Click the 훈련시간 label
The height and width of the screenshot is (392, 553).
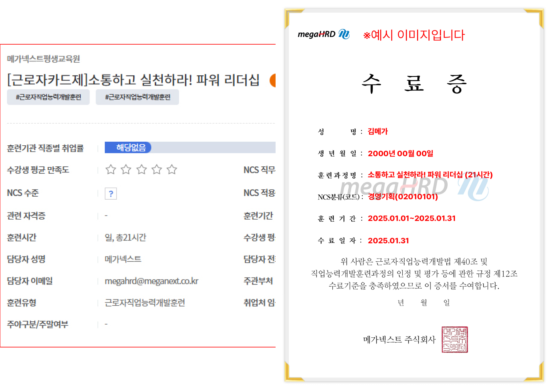[22, 238]
